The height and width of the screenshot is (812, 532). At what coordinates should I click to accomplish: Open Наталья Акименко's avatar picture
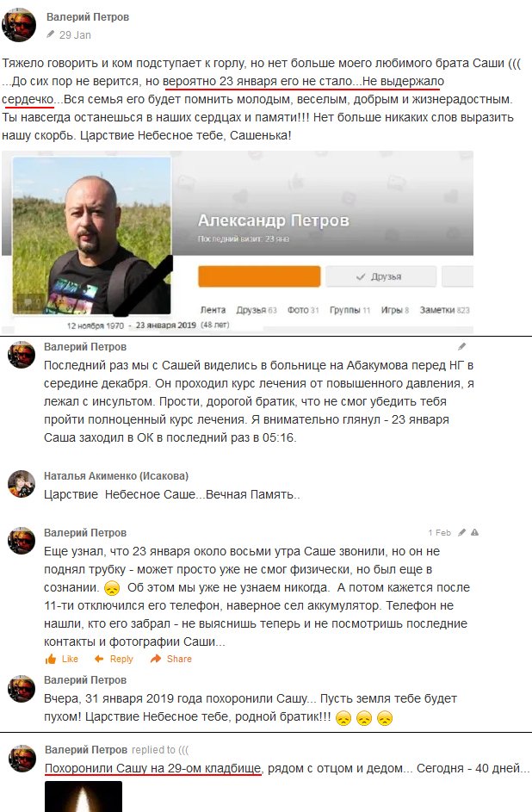[22, 484]
